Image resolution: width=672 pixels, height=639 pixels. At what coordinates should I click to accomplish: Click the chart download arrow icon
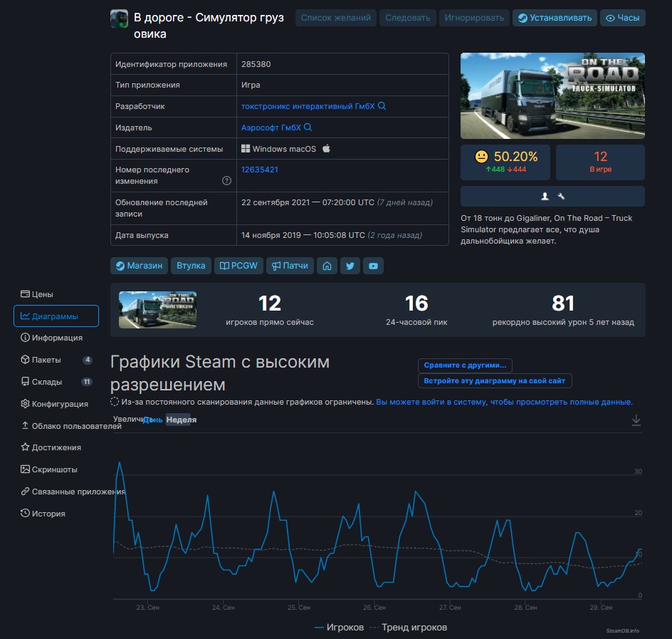pos(636,420)
